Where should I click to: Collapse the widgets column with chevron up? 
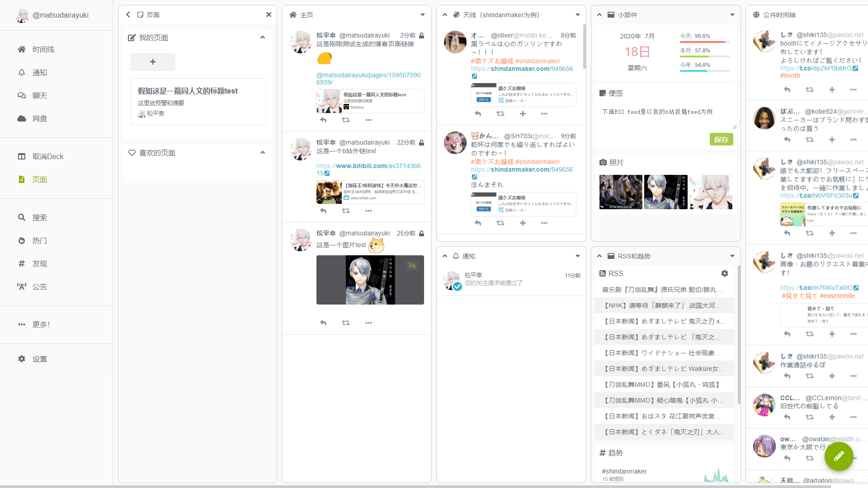click(599, 15)
